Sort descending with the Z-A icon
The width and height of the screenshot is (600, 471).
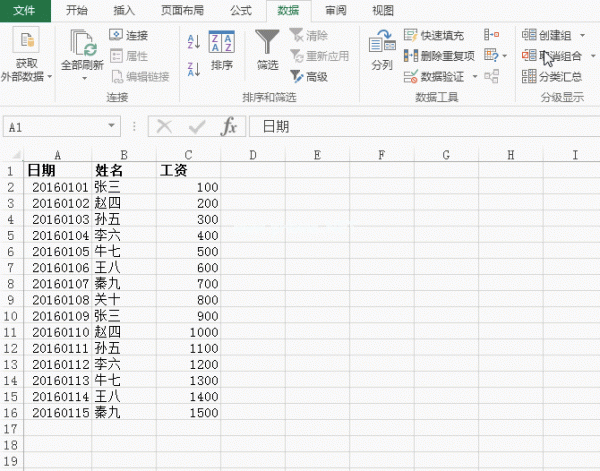point(193,64)
